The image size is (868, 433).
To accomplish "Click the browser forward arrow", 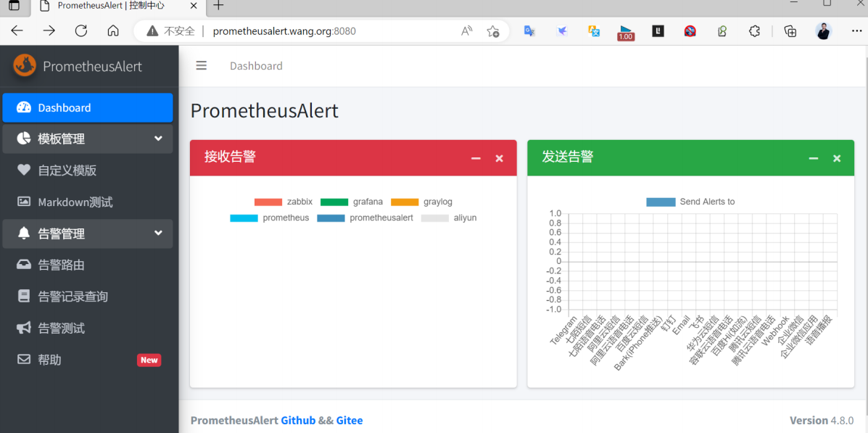I will 49,30.
